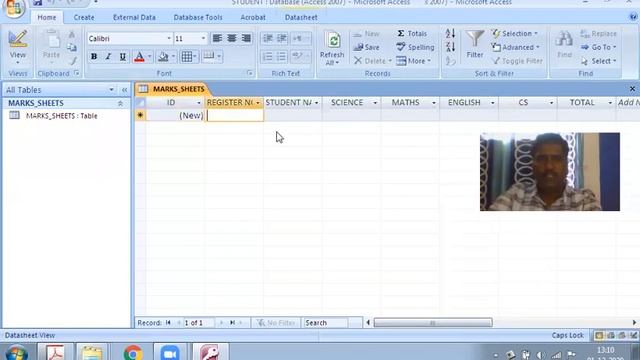Select the row selector all-cells box
Viewport: 640px width, 360px height.
click(x=140, y=103)
